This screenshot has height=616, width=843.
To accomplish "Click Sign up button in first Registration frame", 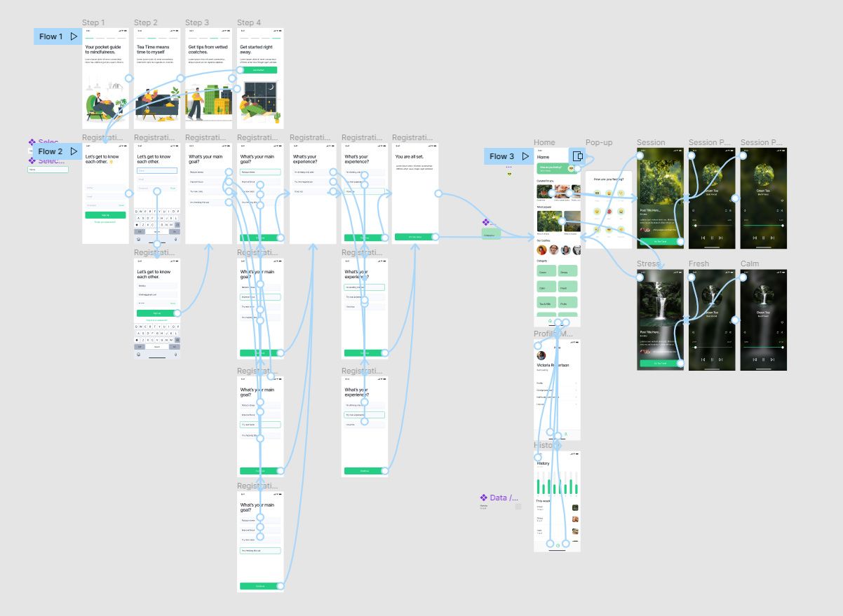I will [105, 215].
